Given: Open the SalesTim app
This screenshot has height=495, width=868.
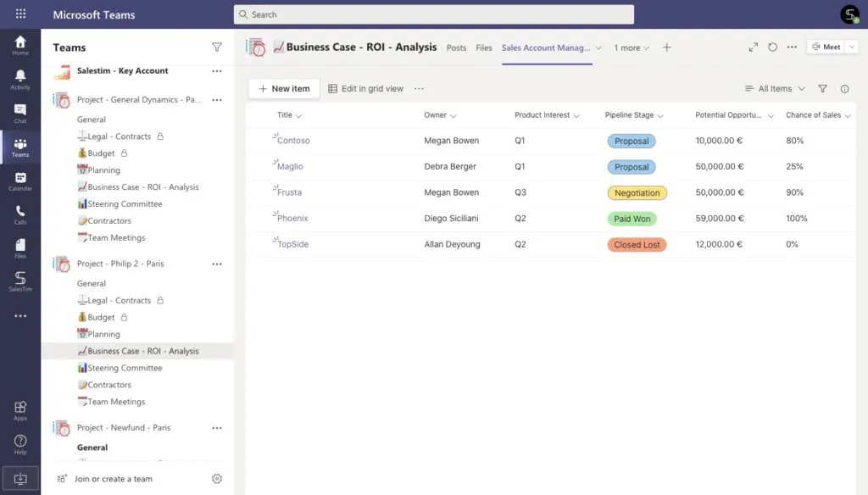Looking at the screenshot, I should point(20,281).
